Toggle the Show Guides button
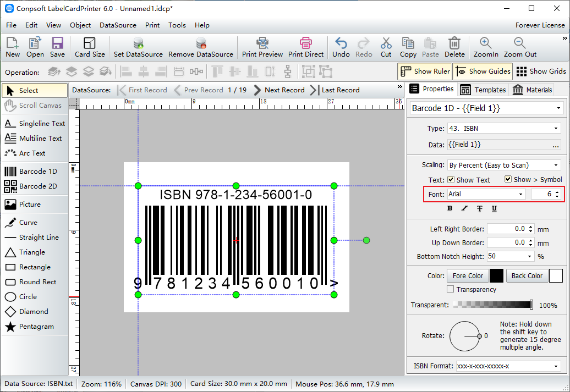570x392 pixels. point(483,71)
